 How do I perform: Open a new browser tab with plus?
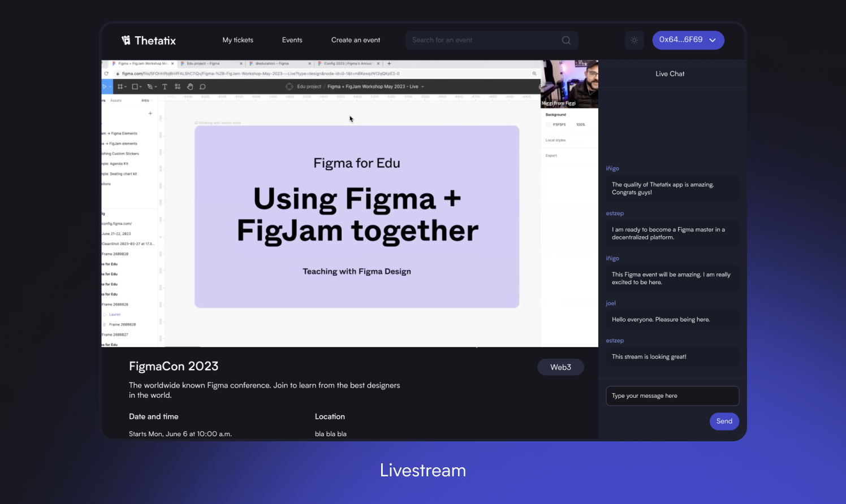pyautogui.click(x=389, y=64)
